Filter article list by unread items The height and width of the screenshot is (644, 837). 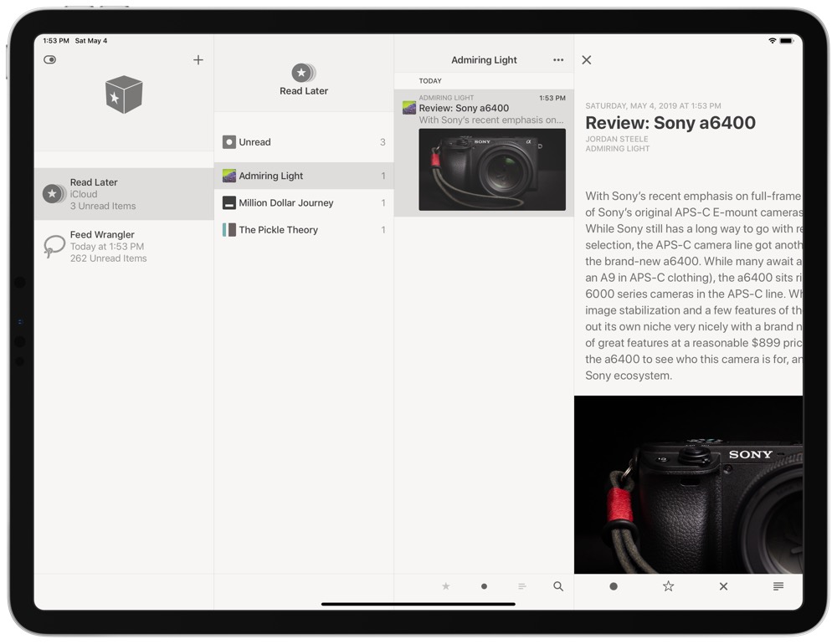click(x=484, y=586)
